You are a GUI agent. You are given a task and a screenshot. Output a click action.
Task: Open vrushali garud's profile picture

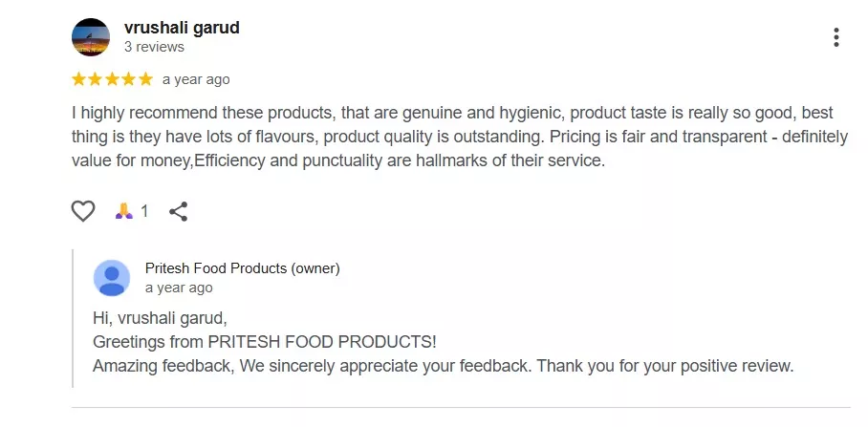(91, 37)
